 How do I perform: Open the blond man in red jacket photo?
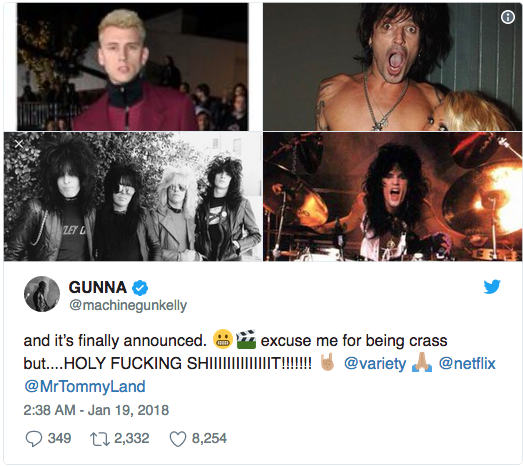(x=133, y=67)
